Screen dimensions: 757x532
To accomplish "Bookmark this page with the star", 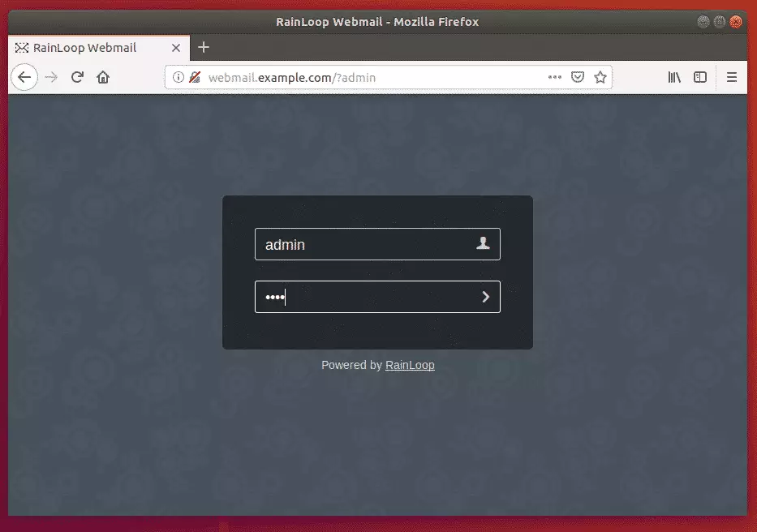I will pos(600,77).
